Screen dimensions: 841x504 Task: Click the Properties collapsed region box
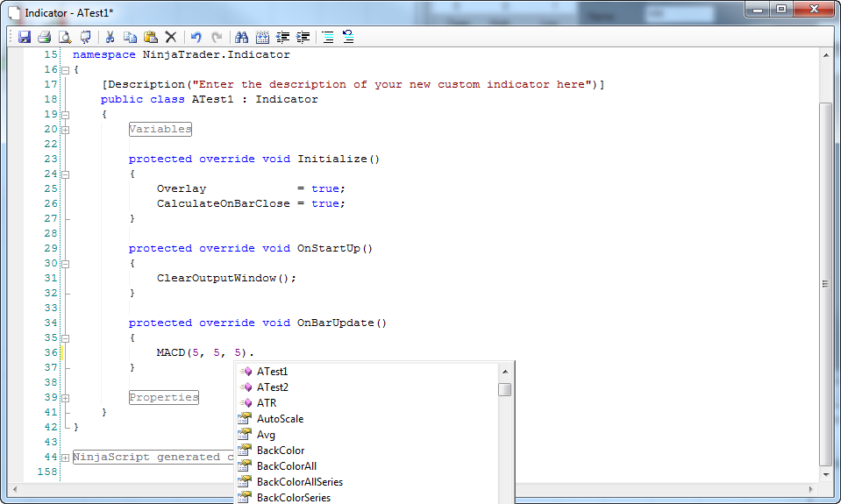164,397
